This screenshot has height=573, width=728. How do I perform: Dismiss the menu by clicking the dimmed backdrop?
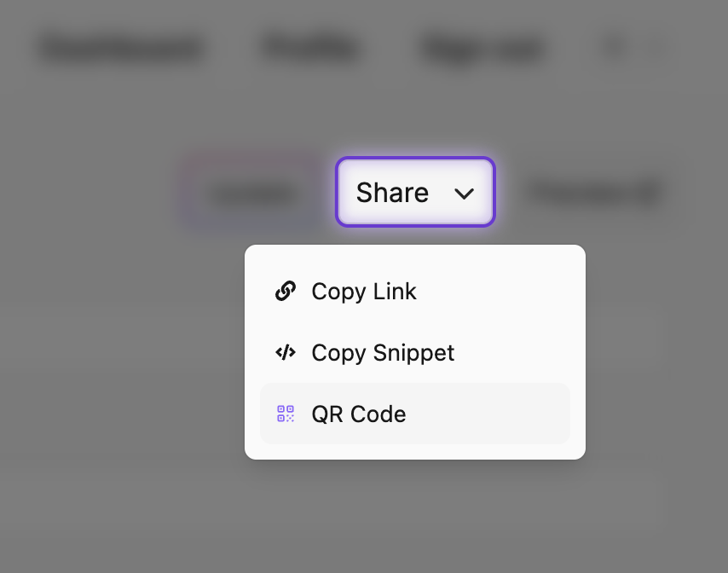tap(93, 372)
